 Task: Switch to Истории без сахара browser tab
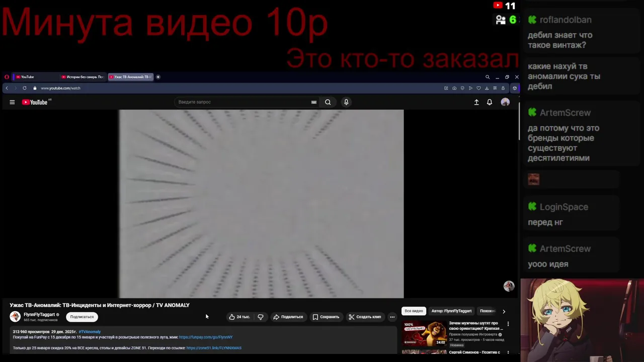[82, 77]
